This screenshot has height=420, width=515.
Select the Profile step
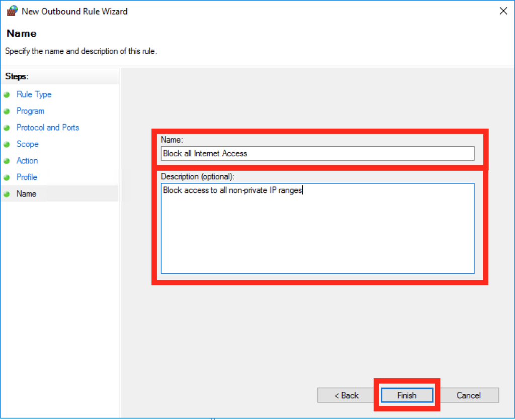tap(27, 177)
